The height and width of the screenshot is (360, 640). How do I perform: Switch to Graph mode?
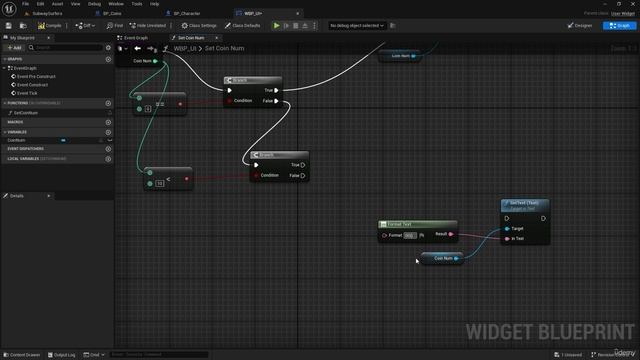(619, 26)
